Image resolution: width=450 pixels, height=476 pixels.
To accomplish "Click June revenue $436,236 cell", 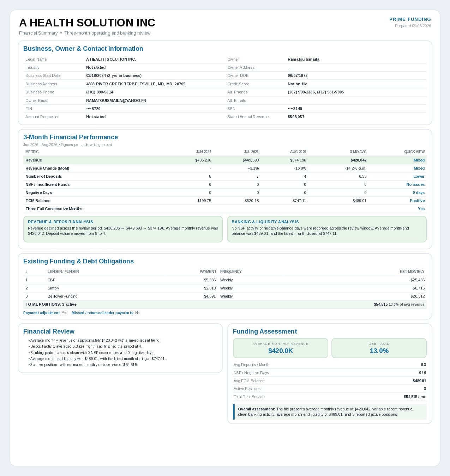I will [203, 160].
